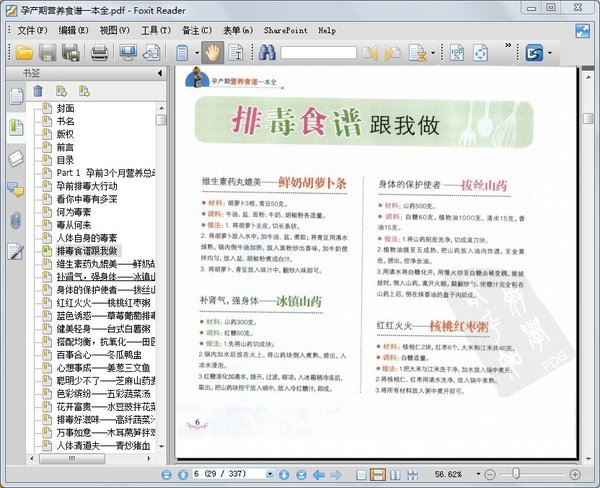
Task: Open dropdown next to blue S icon
Action: tap(550, 53)
